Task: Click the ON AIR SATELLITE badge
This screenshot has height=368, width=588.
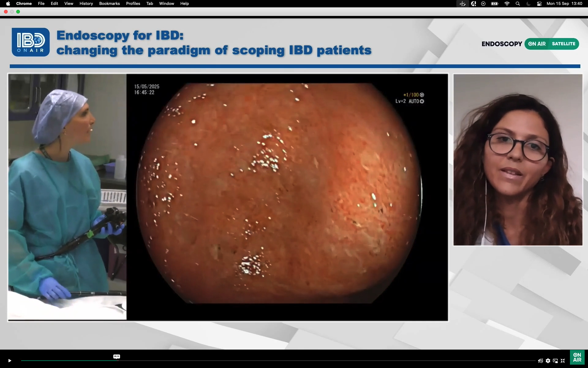Action: [552, 44]
